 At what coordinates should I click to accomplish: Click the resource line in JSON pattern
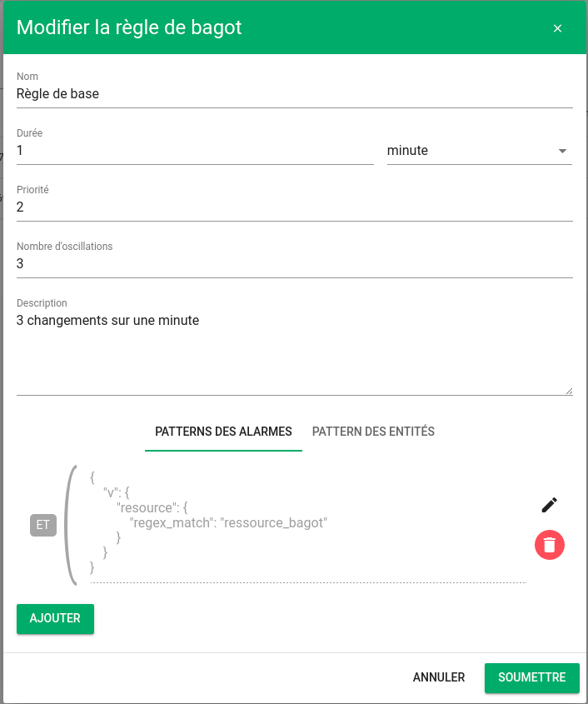[x=152, y=507]
